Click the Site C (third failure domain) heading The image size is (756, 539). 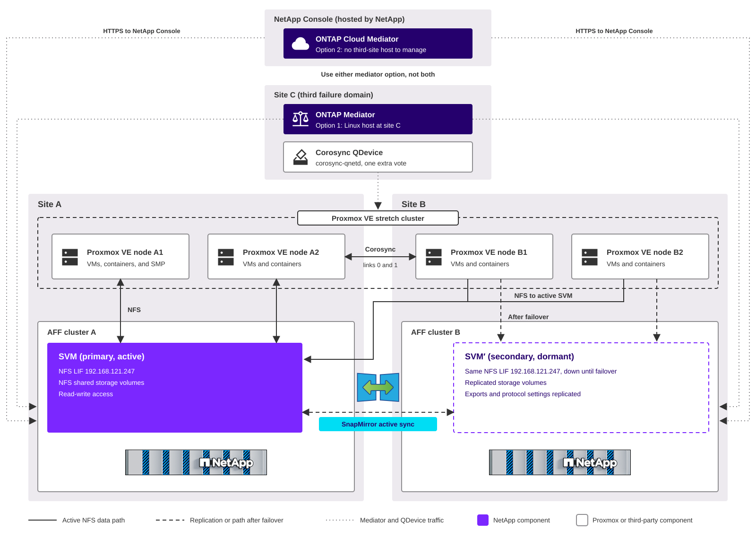[x=324, y=95]
